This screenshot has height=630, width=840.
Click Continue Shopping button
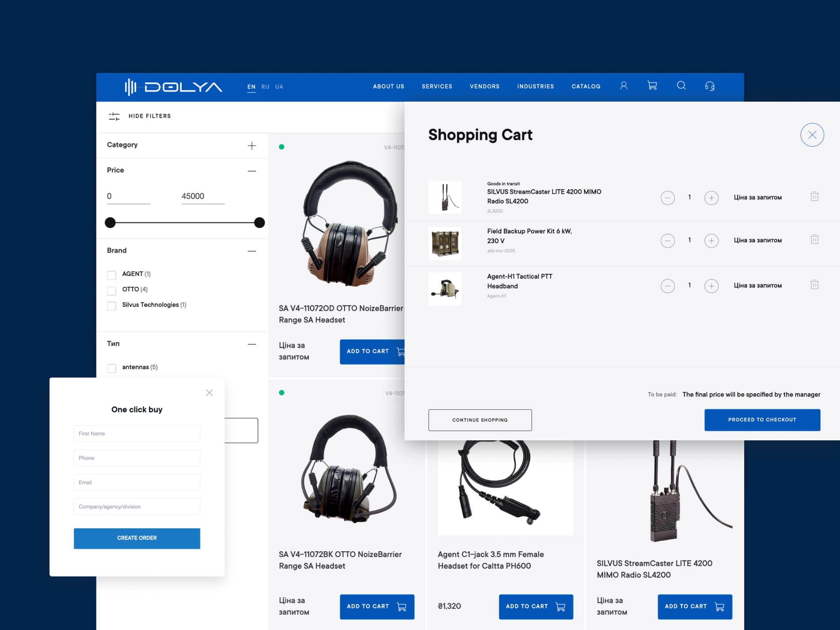tap(480, 420)
